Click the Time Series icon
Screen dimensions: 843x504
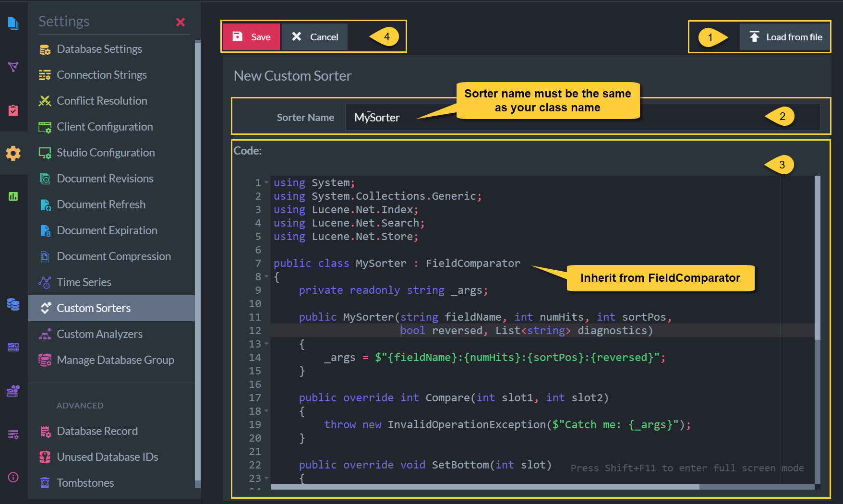point(45,282)
